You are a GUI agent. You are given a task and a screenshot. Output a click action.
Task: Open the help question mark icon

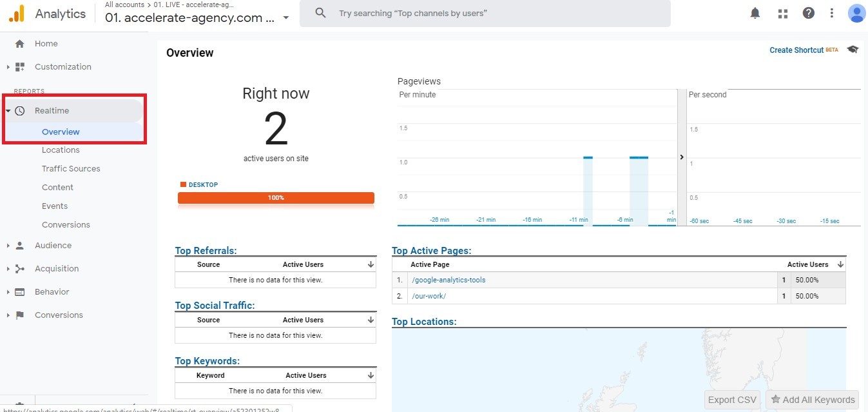click(x=809, y=13)
